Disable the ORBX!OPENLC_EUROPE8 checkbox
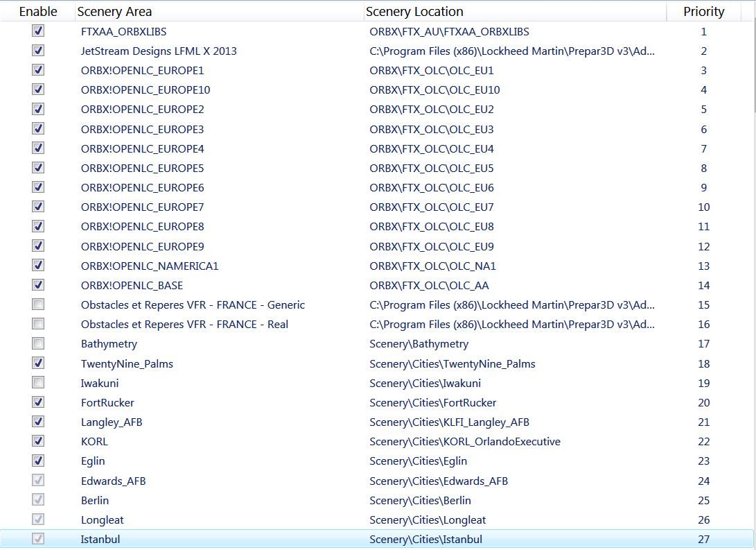756x550 pixels. point(38,226)
